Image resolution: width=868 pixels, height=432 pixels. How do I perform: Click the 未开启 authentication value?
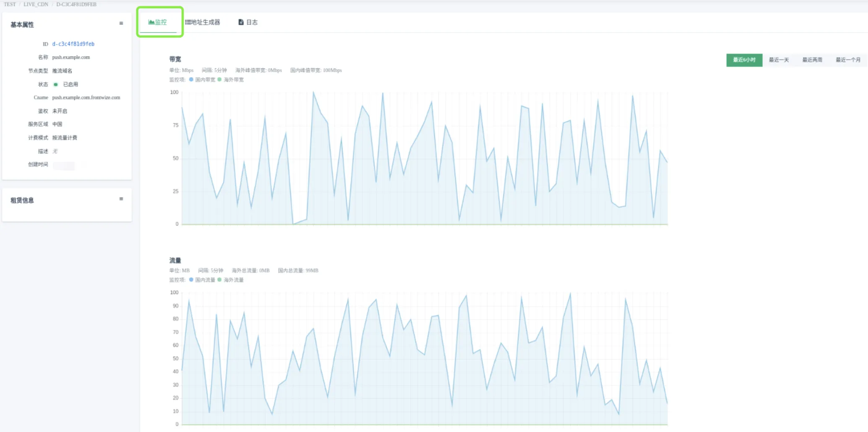point(60,111)
